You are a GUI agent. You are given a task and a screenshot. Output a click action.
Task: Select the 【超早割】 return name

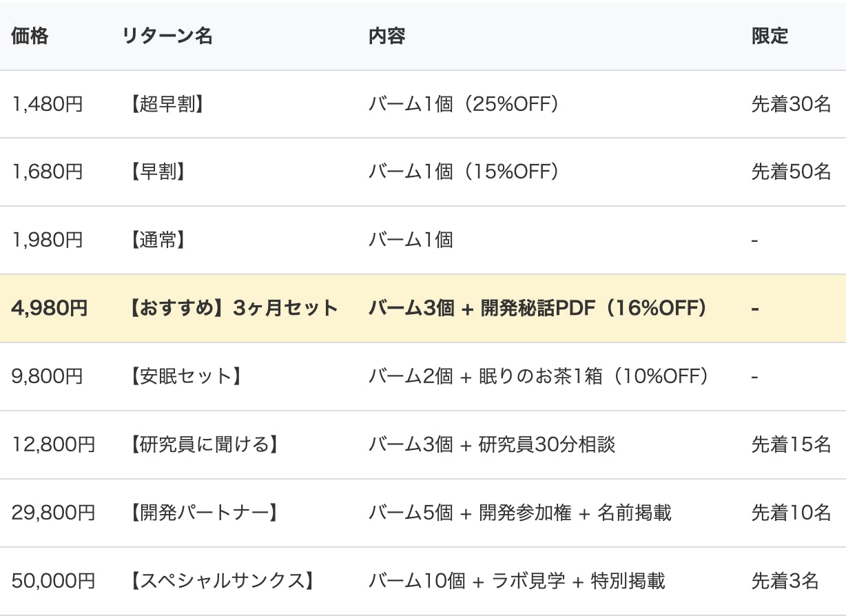pos(167,105)
